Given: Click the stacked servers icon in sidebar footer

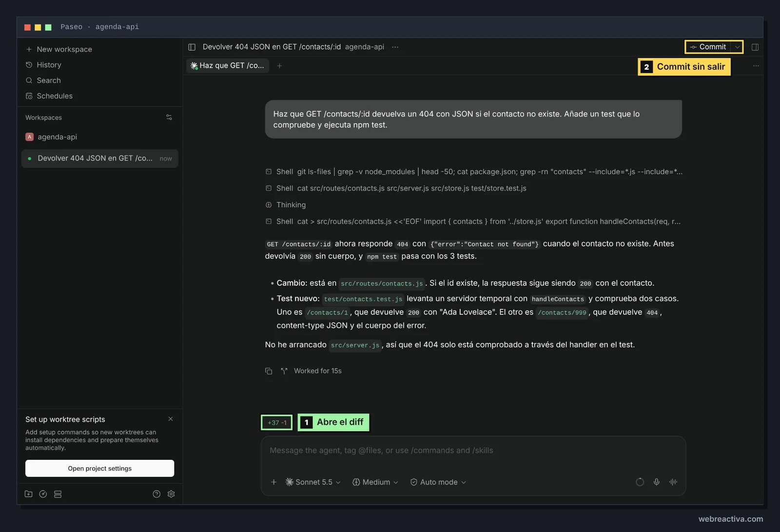Looking at the screenshot, I should point(58,494).
